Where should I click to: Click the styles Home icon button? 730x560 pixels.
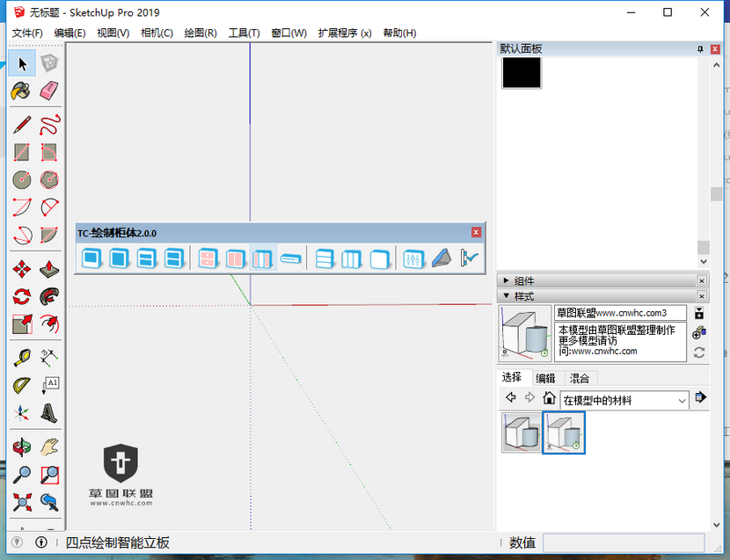(x=550, y=397)
